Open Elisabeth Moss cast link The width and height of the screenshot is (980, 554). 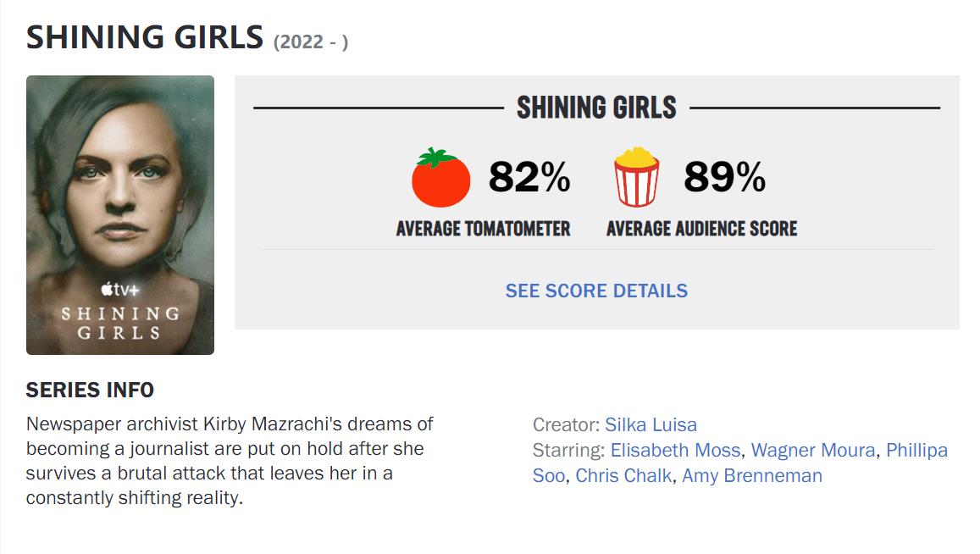point(675,450)
